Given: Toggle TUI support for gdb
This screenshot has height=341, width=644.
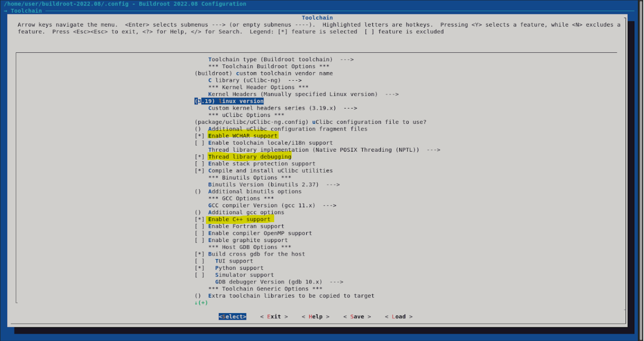Looking at the screenshot, I should pos(234,261).
